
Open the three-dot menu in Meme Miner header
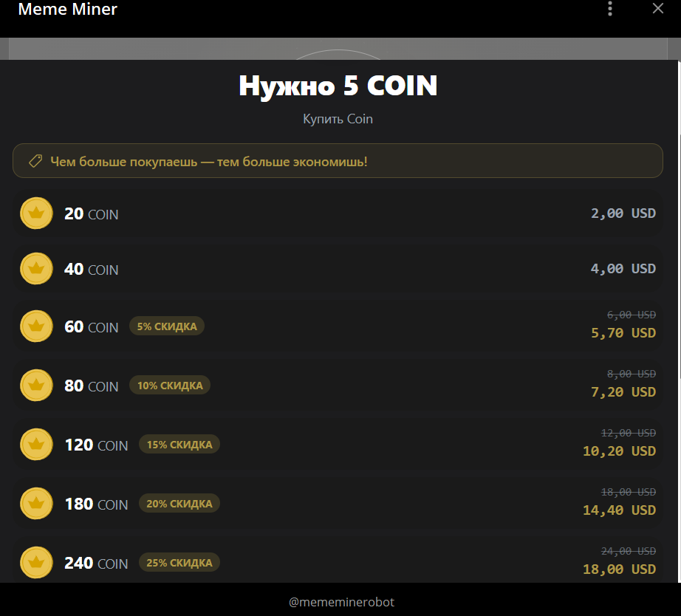click(610, 9)
